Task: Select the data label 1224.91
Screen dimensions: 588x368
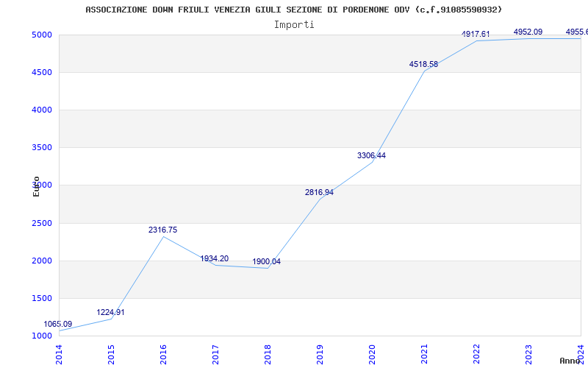Action: click(110, 312)
